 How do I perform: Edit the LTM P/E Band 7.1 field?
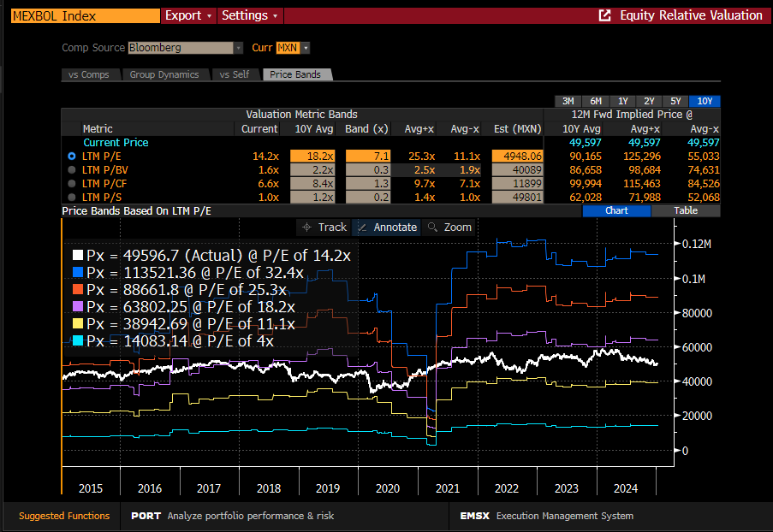(368, 157)
